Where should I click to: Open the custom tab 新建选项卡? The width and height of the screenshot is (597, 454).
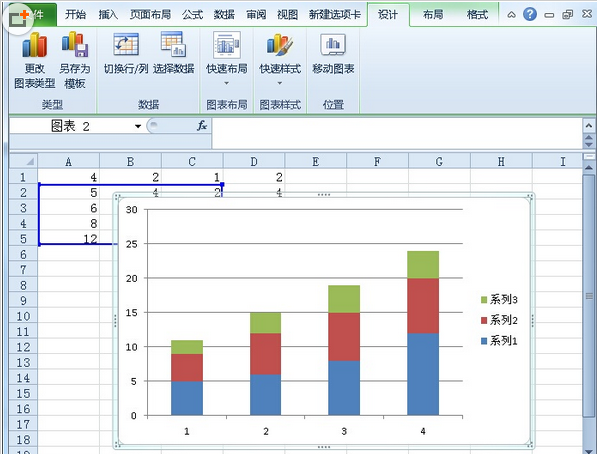pyautogui.click(x=335, y=14)
